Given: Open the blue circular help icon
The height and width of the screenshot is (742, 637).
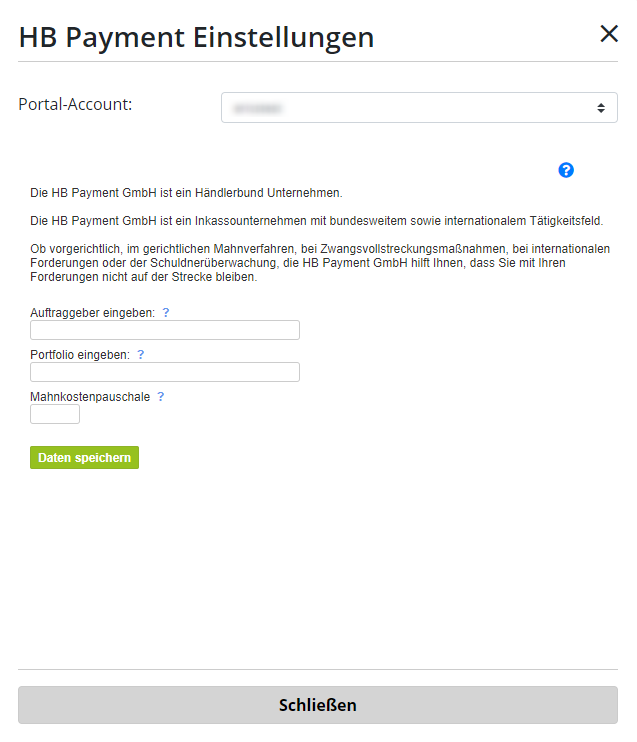Looking at the screenshot, I should (x=566, y=170).
